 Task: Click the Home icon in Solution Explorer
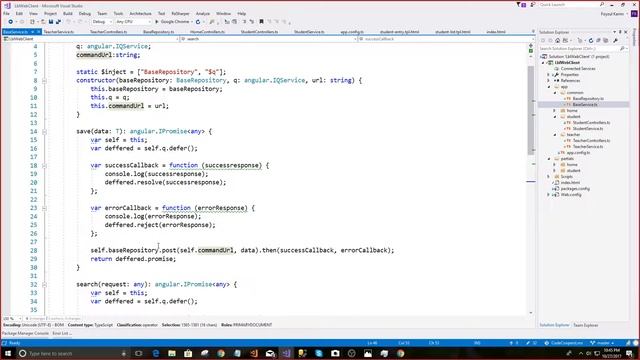tap(558, 40)
